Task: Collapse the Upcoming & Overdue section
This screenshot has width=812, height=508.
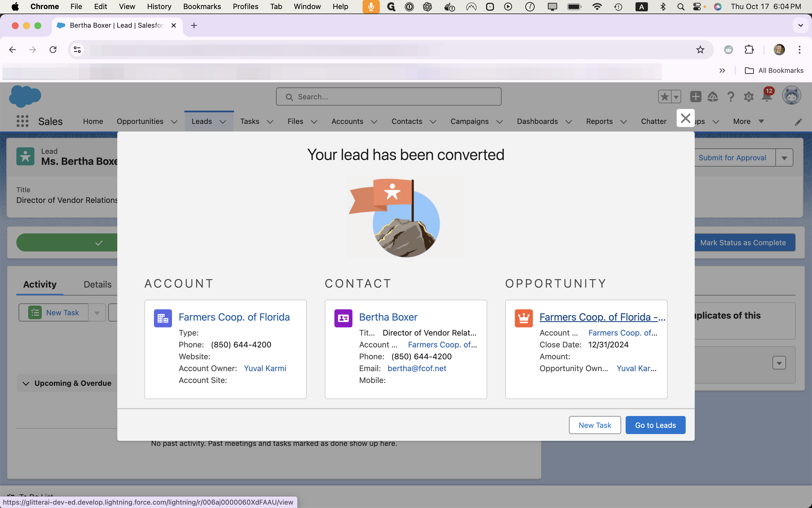Action: tap(26, 383)
